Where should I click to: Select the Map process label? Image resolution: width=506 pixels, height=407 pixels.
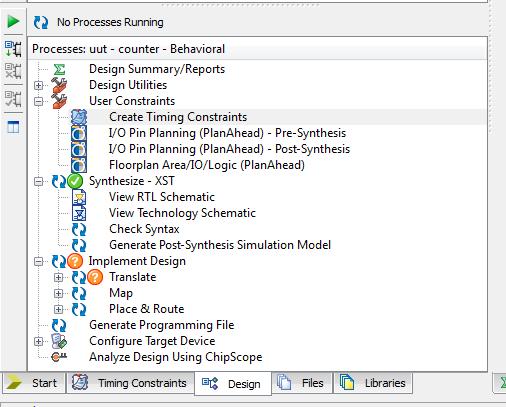coord(121,293)
